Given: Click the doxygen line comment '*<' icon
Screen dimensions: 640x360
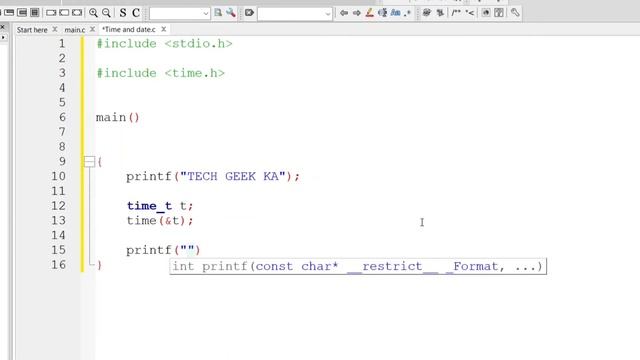Looking at the screenshot, I should [x=470, y=13].
